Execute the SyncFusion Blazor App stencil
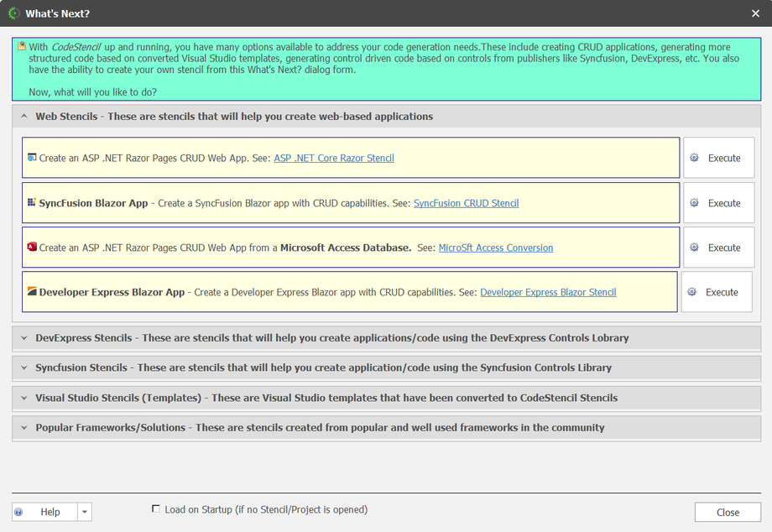772x532 pixels. point(719,203)
